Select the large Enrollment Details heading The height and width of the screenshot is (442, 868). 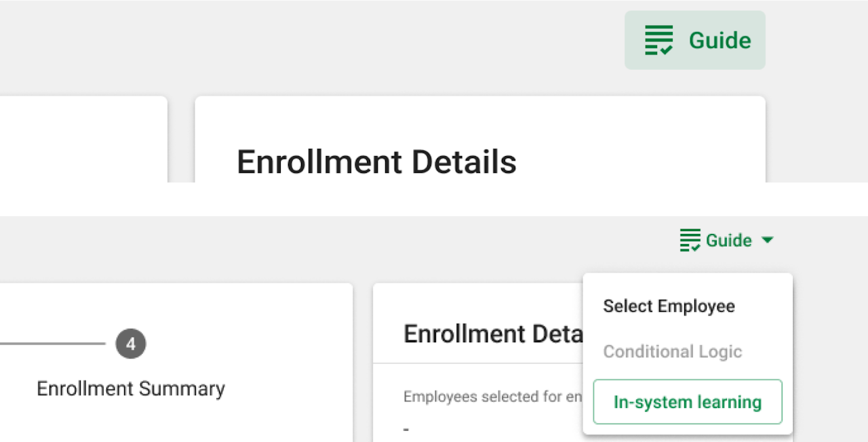coord(376,163)
